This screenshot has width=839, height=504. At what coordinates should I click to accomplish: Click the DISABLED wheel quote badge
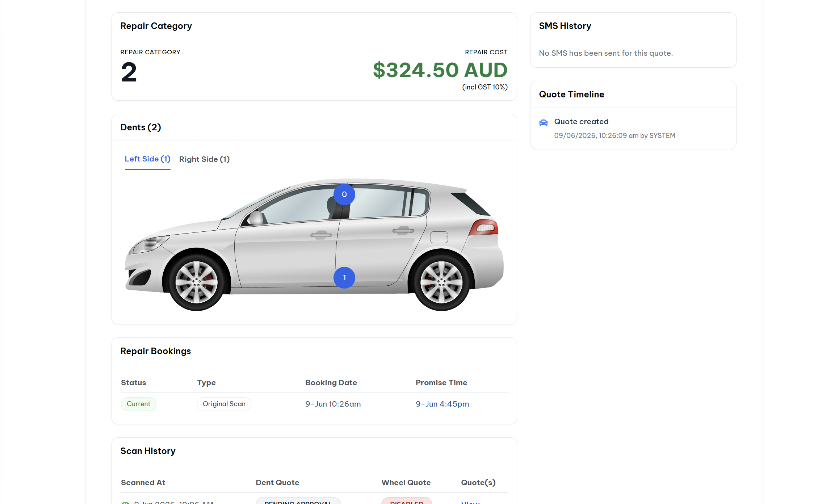tap(406, 501)
